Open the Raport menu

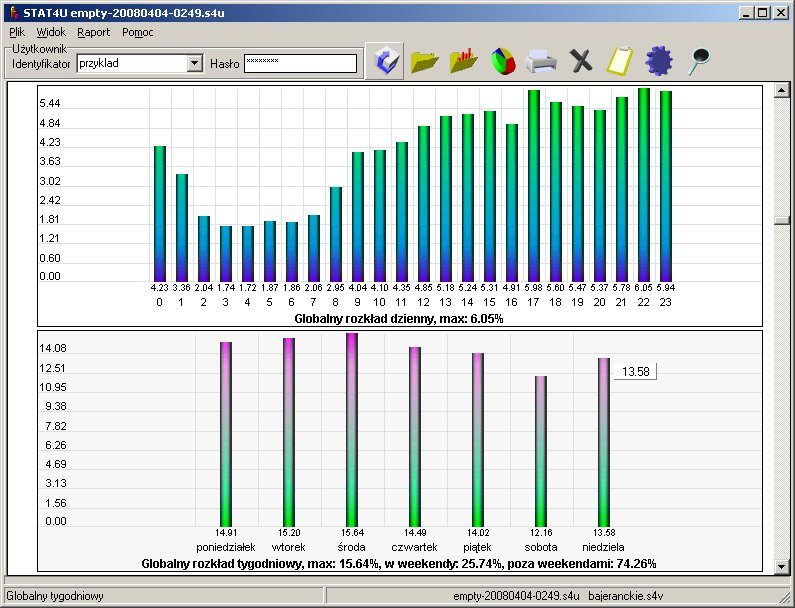coord(93,32)
